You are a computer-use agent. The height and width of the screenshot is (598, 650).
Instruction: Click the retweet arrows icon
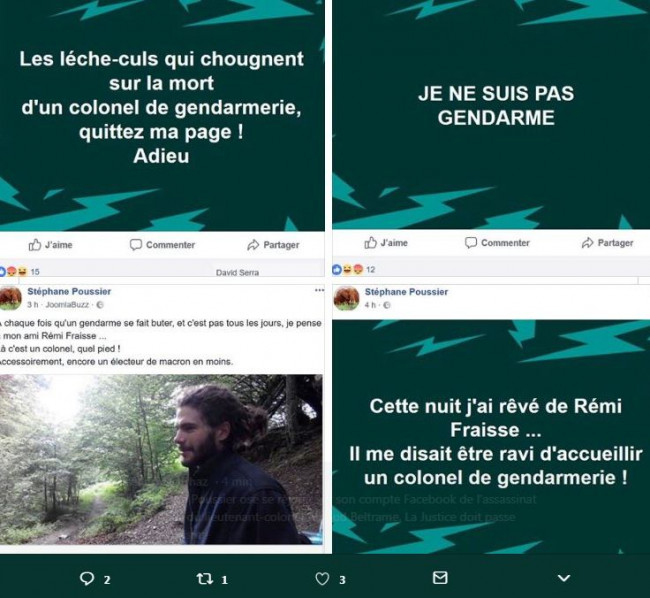coord(204,579)
